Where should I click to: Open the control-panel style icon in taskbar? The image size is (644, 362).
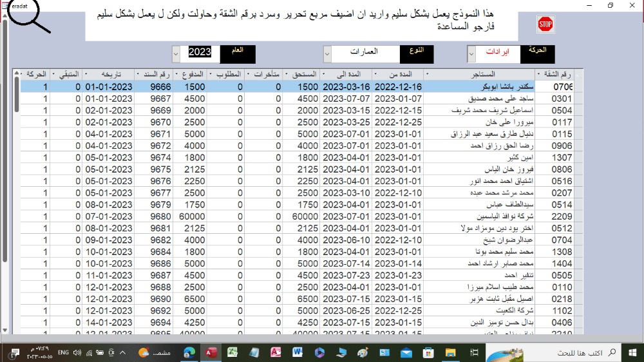384,352
